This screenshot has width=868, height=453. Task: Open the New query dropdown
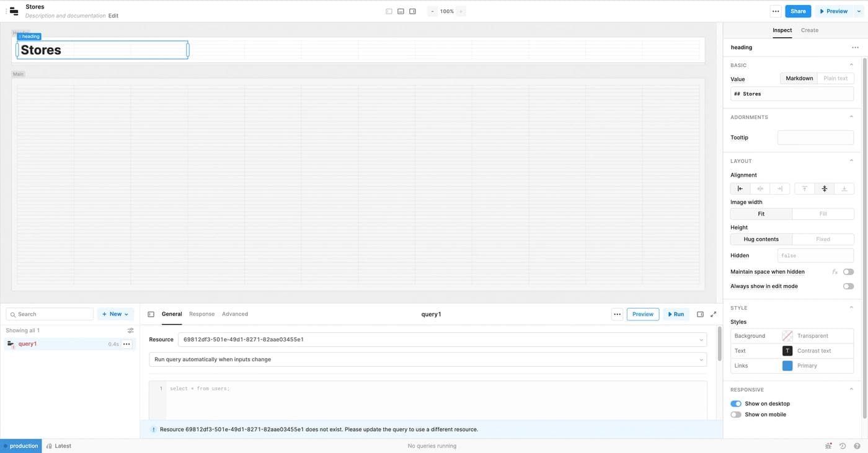tap(115, 314)
